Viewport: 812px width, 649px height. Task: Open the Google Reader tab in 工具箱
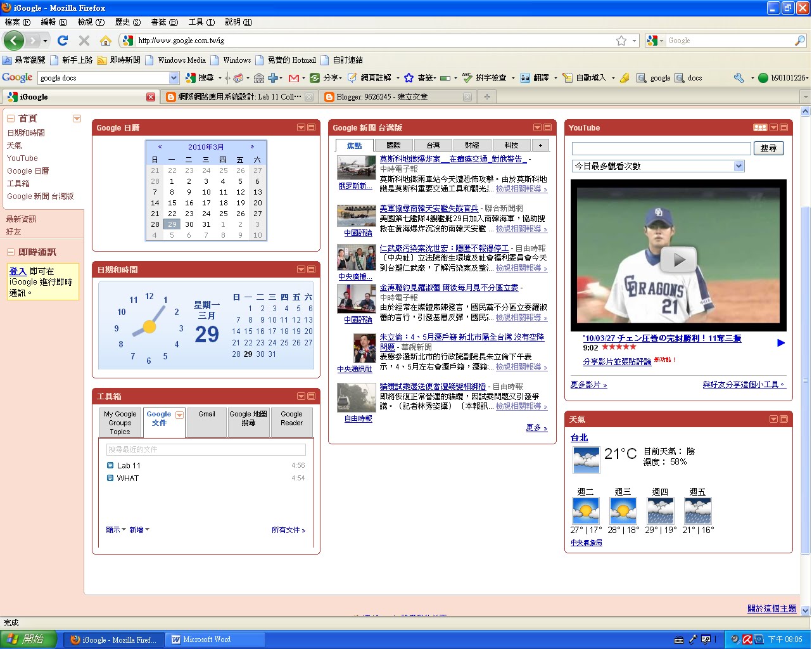coord(292,422)
